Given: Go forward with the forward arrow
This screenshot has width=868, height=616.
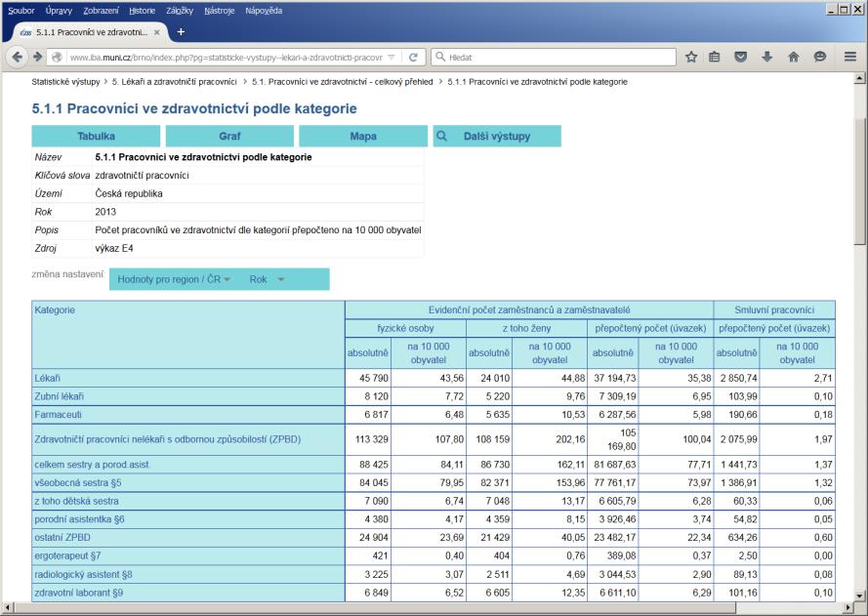Looking at the screenshot, I should [x=38, y=57].
